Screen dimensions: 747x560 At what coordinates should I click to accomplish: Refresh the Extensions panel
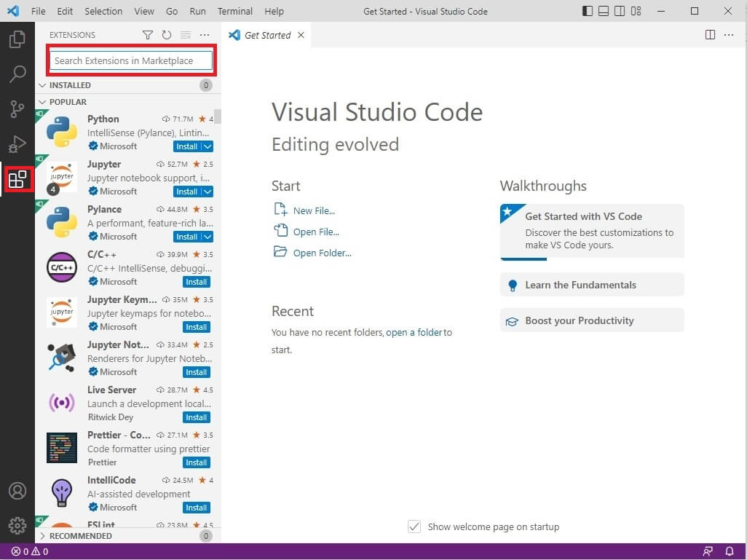click(x=166, y=34)
